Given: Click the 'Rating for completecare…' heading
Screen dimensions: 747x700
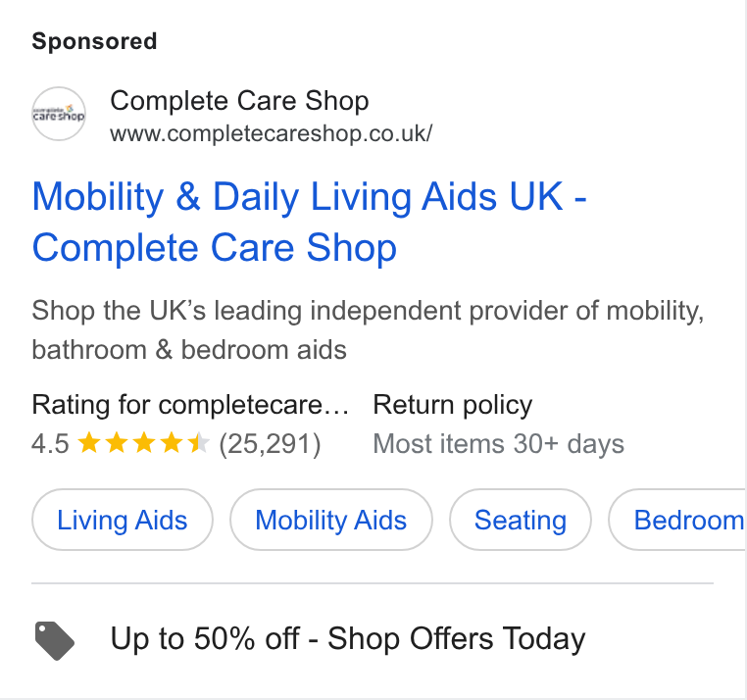Looking at the screenshot, I should [x=190, y=405].
